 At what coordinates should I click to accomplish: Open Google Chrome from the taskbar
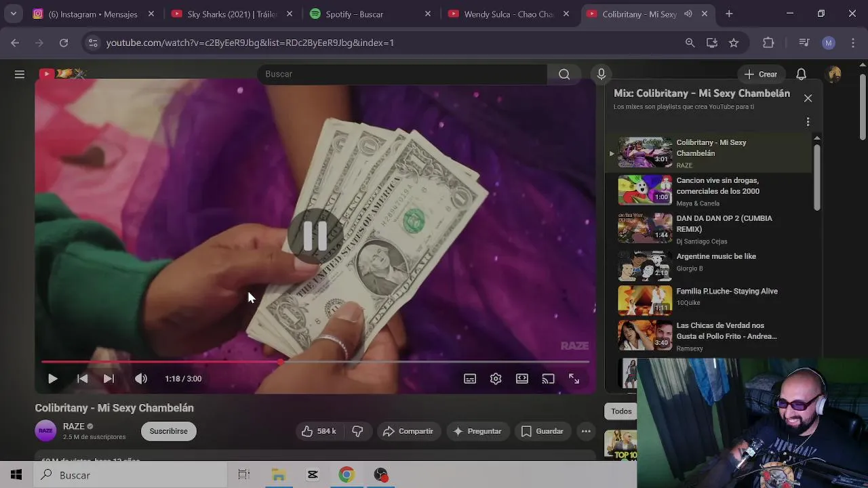point(347,475)
